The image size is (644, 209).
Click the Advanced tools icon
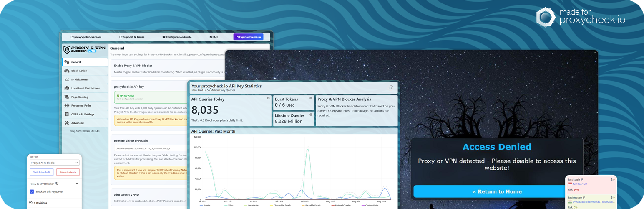[67, 123]
